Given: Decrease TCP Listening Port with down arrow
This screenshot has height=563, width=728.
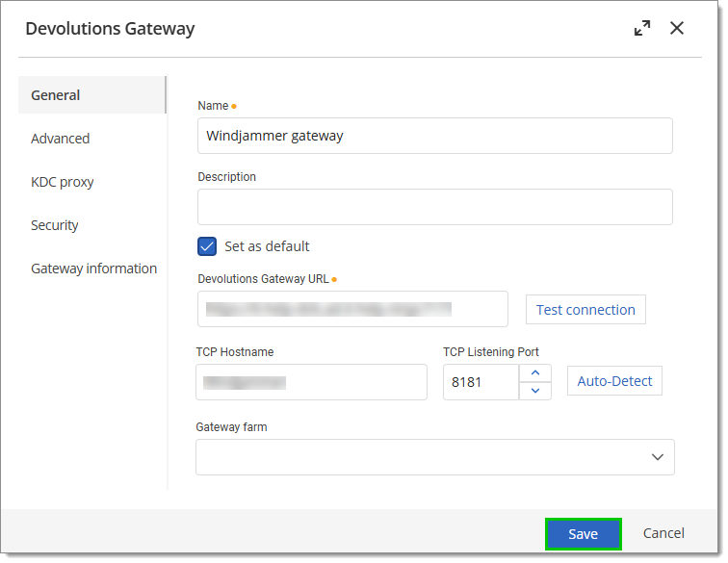Looking at the screenshot, I should click(535, 391).
